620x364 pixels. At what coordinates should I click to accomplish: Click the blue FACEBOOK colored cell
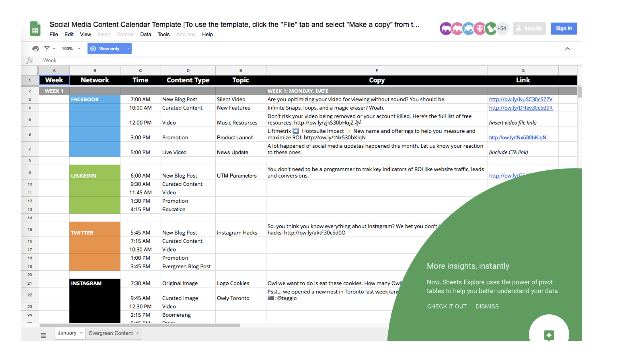[95, 99]
